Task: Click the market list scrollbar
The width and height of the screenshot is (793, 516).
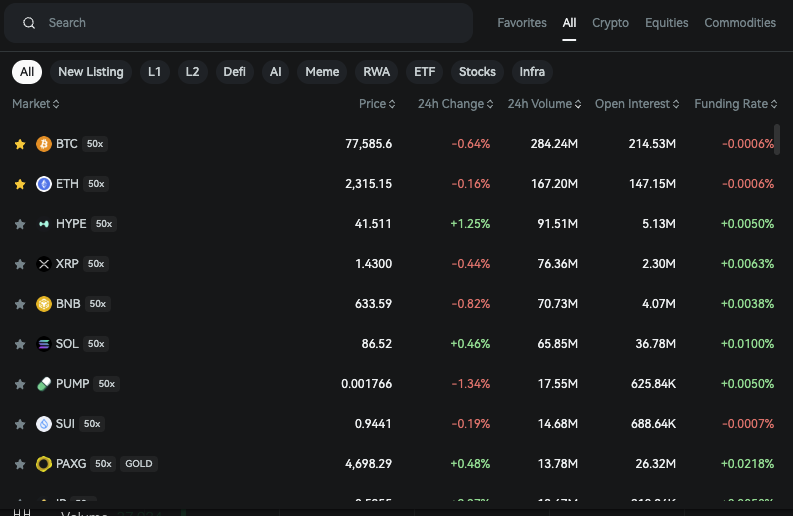Action: [x=777, y=139]
